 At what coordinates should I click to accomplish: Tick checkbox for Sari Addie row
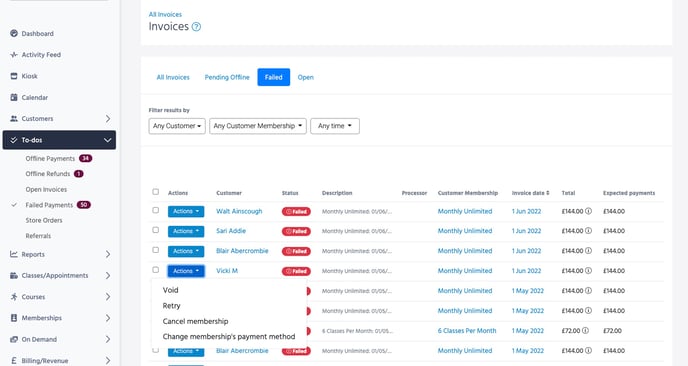(155, 230)
